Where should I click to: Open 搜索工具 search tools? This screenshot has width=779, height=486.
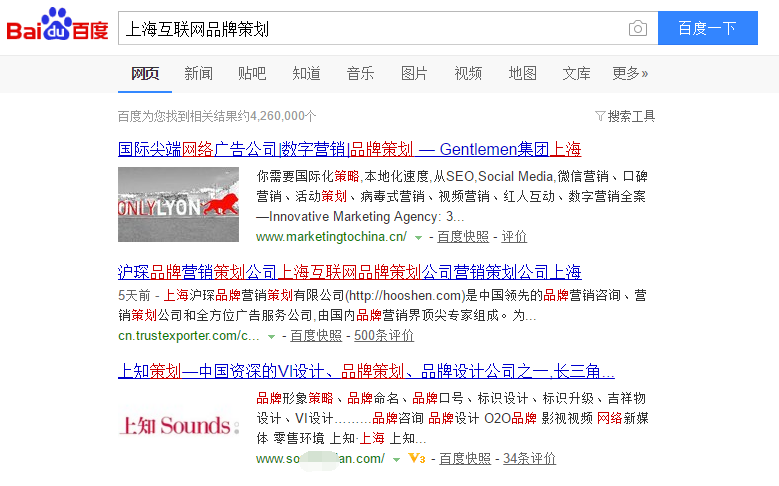point(631,116)
